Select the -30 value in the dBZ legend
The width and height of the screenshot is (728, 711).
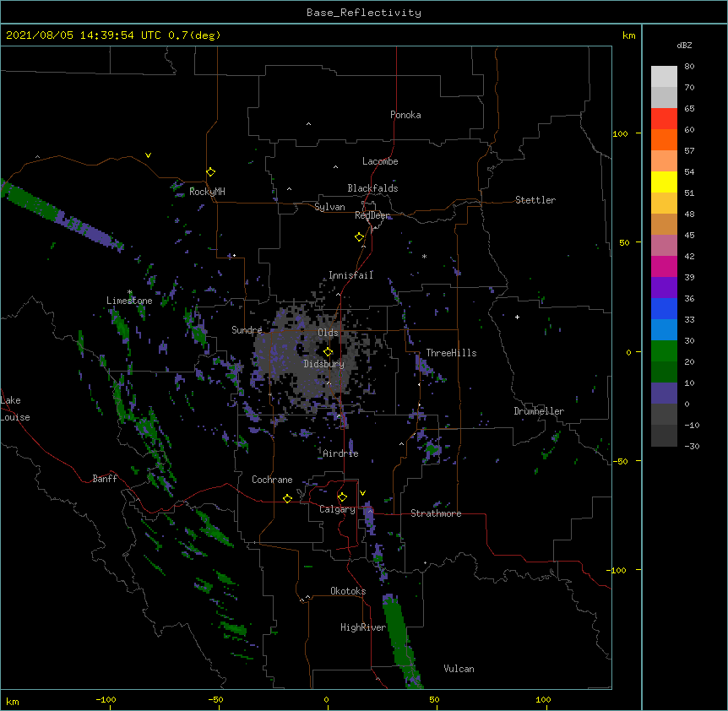pyautogui.click(x=692, y=446)
